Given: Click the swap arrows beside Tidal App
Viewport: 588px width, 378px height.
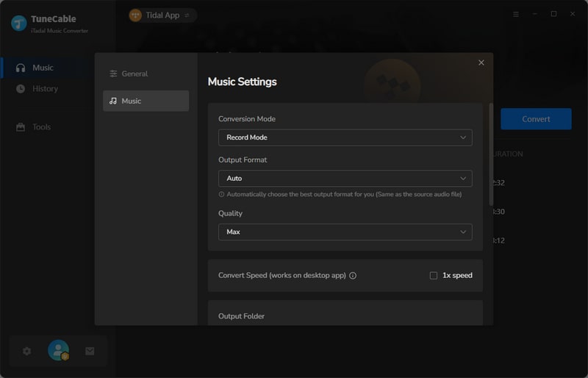Looking at the screenshot, I should [187, 15].
